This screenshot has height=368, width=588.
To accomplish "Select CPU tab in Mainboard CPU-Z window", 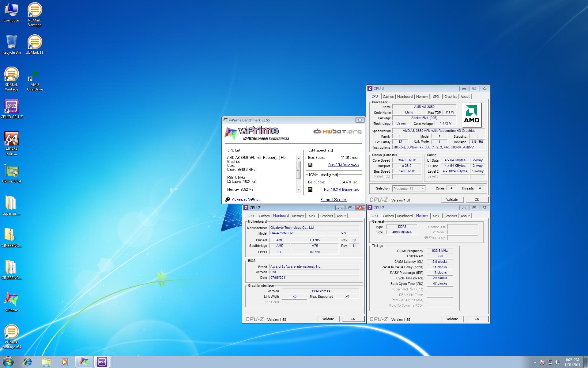I will (x=251, y=216).
